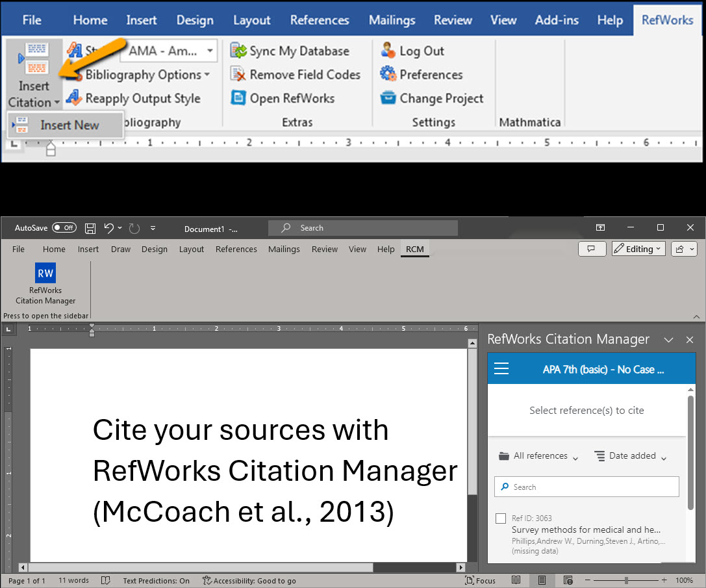706x588 pixels.
Task: Click the 100% zoom level
Action: click(x=684, y=581)
